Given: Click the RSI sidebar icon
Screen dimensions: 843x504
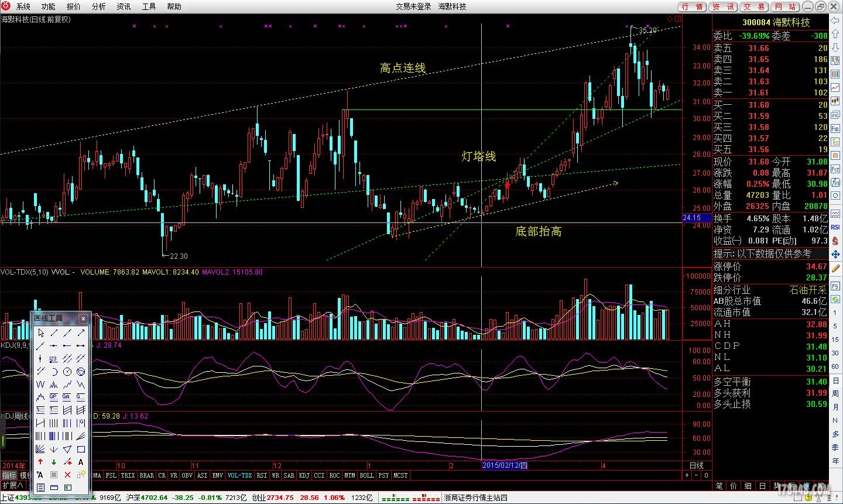Looking at the screenshot, I should [x=835, y=227].
